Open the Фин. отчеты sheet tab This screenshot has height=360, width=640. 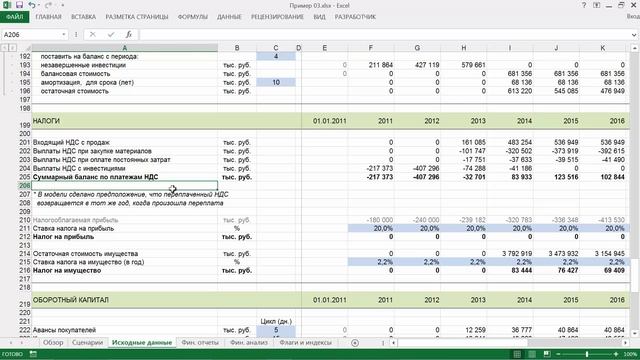point(200,343)
